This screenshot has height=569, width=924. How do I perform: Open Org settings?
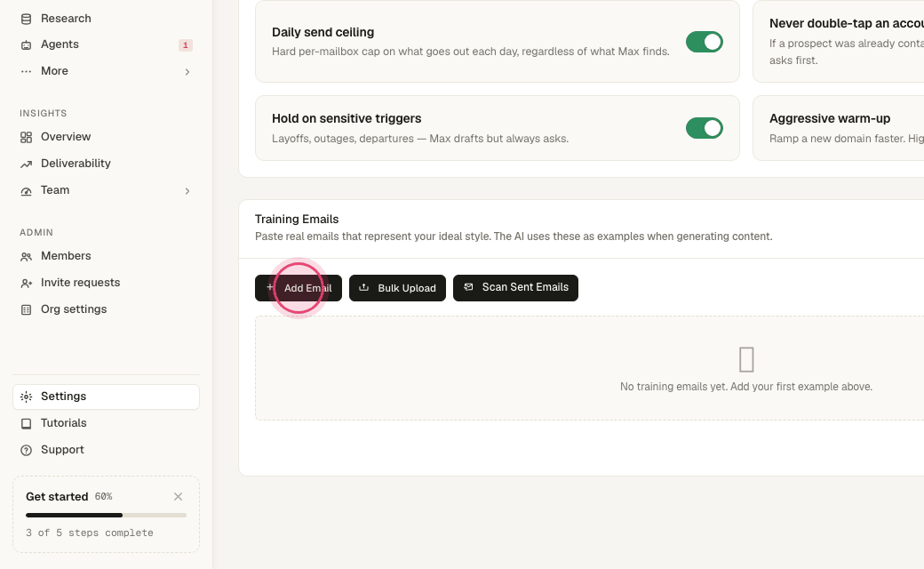tap(106, 309)
